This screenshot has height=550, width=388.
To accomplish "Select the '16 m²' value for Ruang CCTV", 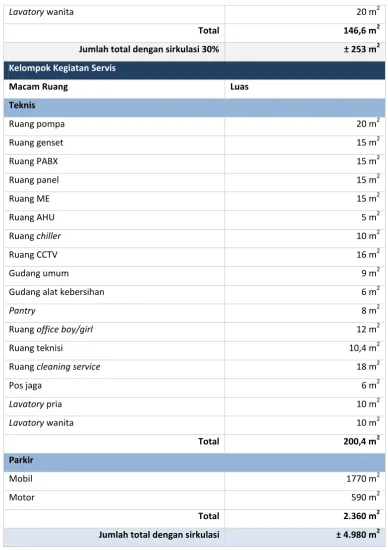I will pos(368,254).
